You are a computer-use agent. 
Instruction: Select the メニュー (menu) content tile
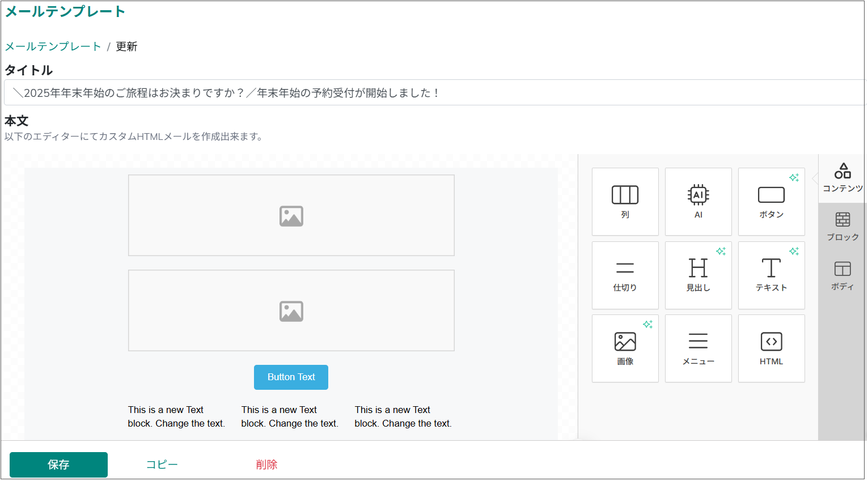point(698,348)
